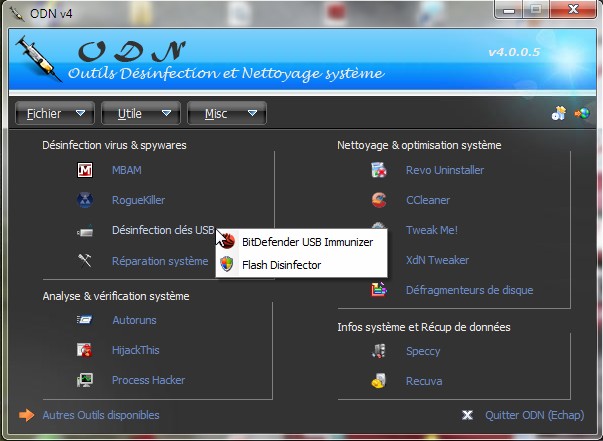This screenshot has width=603, height=441.
Task: Launch CCleaner link
Action: pos(428,200)
